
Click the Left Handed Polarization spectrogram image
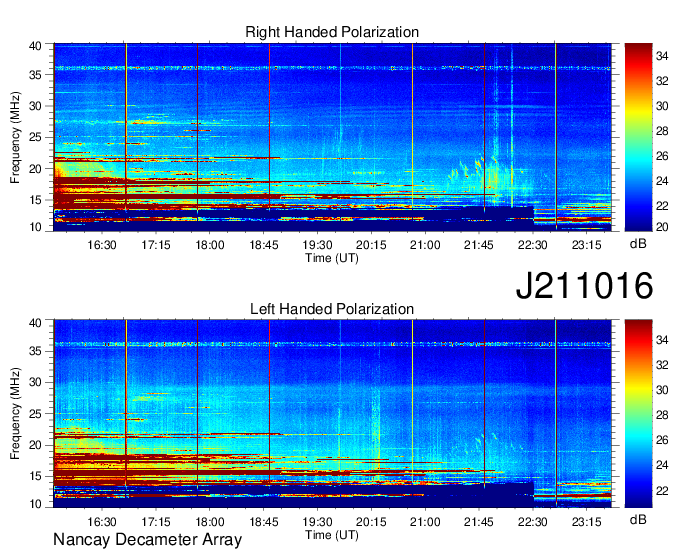[332, 413]
